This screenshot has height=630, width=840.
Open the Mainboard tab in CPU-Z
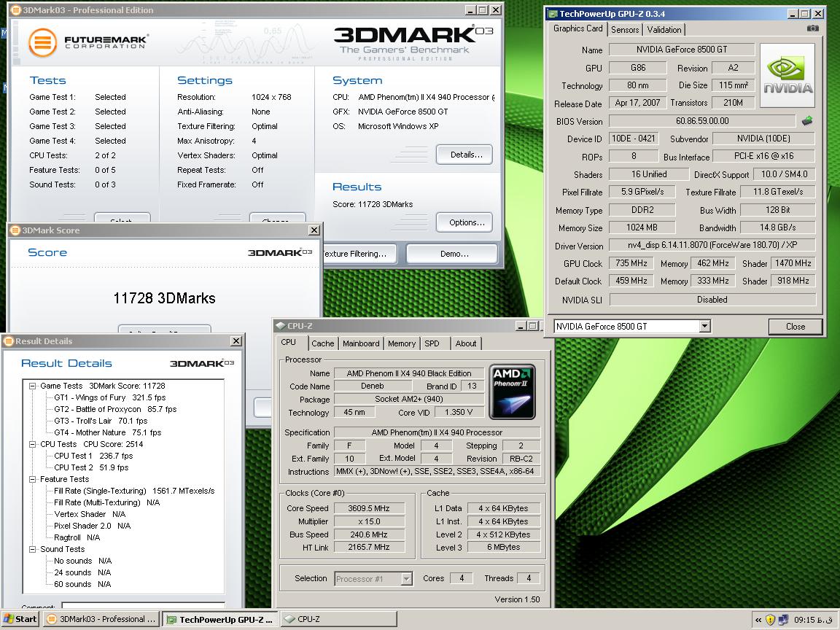pyautogui.click(x=361, y=343)
